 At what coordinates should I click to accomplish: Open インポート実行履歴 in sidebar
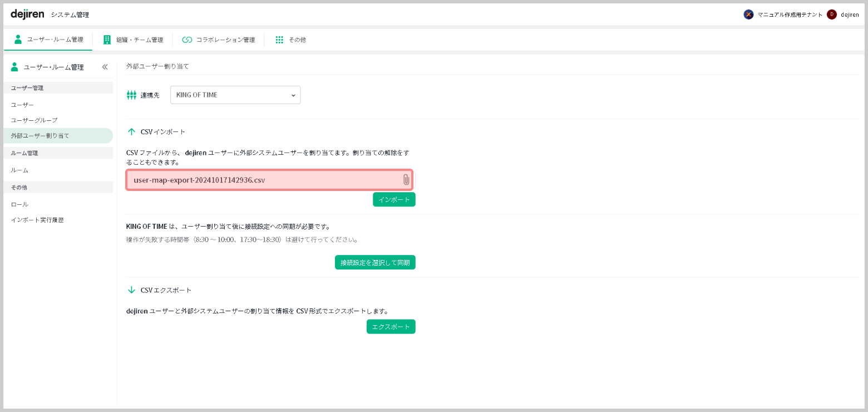37,220
